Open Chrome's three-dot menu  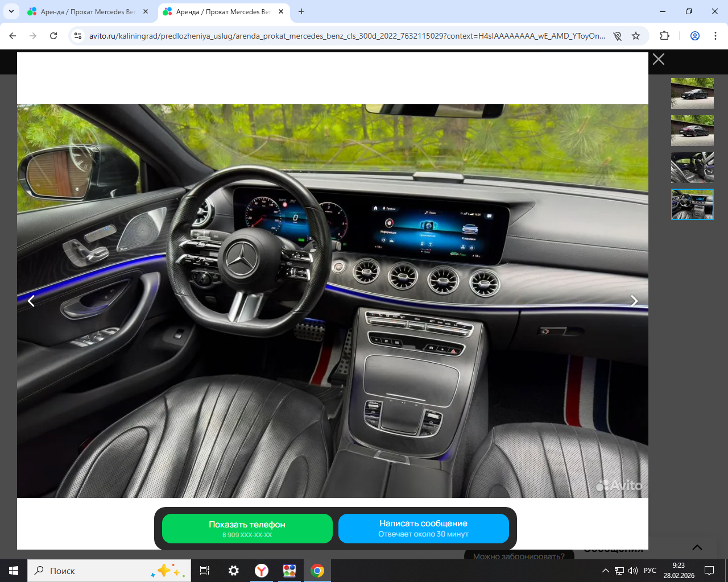715,36
